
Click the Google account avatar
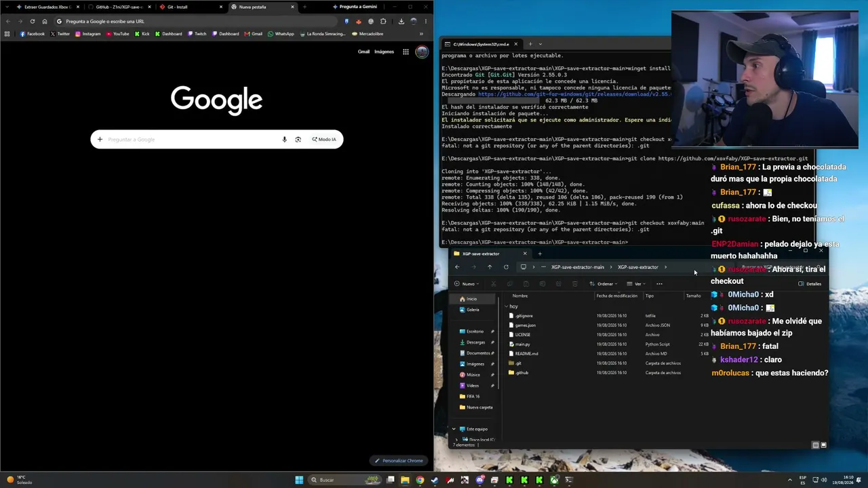tap(422, 52)
